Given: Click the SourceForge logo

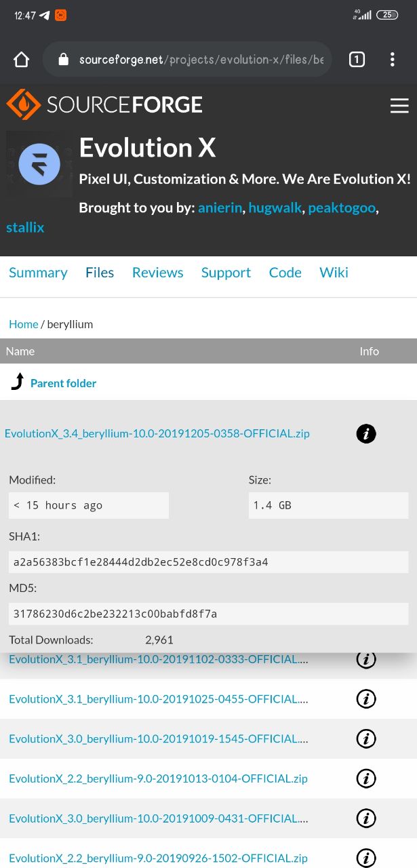Looking at the screenshot, I should (104, 104).
